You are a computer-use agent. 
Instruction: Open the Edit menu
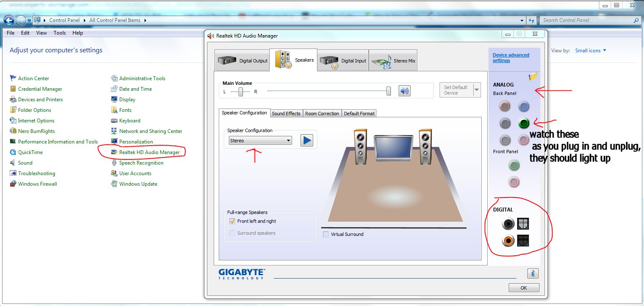(x=25, y=33)
